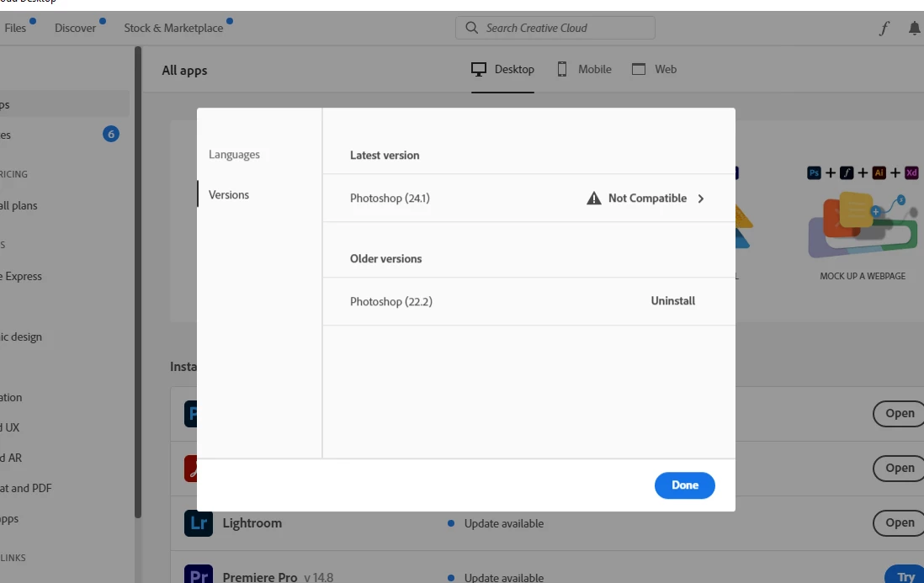Open the Files menu
This screenshot has width=924, height=583.
click(x=15, y=28)
